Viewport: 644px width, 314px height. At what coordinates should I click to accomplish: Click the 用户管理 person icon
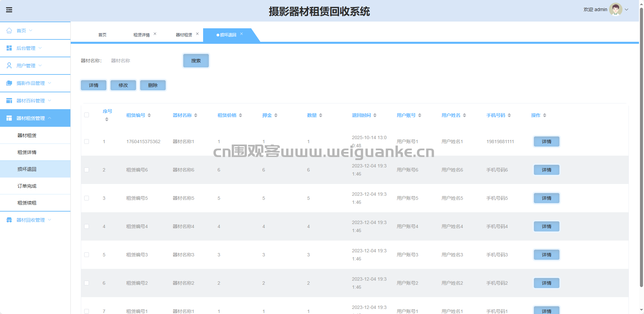click(x=9, y=66)
